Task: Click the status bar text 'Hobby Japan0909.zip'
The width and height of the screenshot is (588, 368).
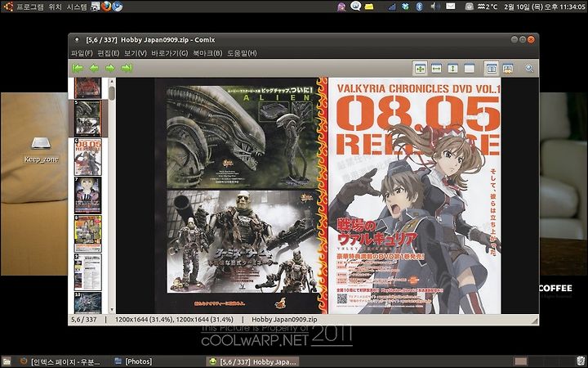Action: point(284,320)
